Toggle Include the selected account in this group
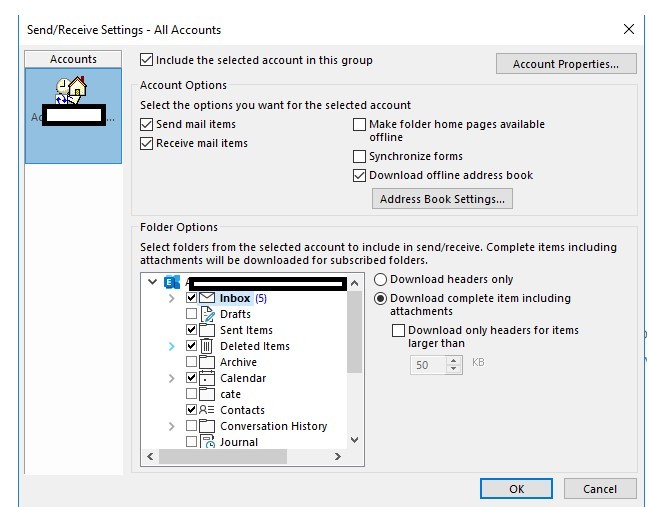The height and width of the screenshot is (507, 648). (x=146, y=60)
